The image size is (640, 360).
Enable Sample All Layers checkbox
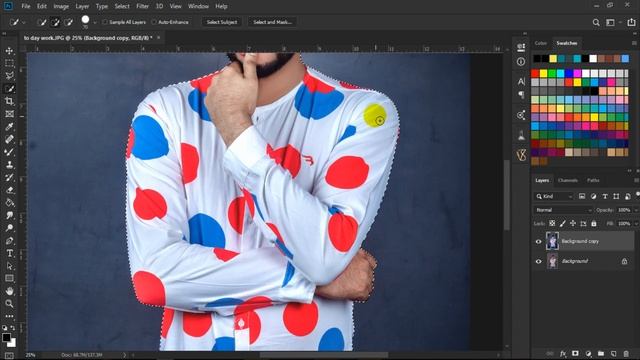click(x=105, y=22)
